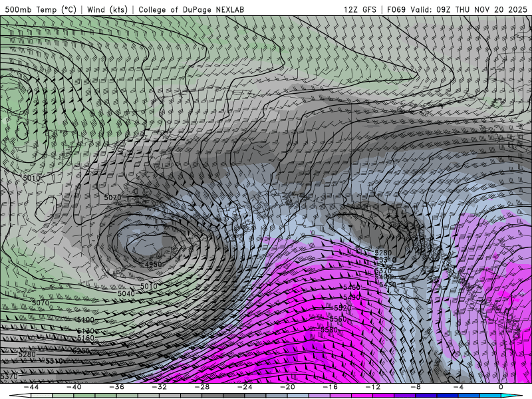
Task: Click the 5400 height contour label
Action: pyautogui.click(x=383, y=277)
